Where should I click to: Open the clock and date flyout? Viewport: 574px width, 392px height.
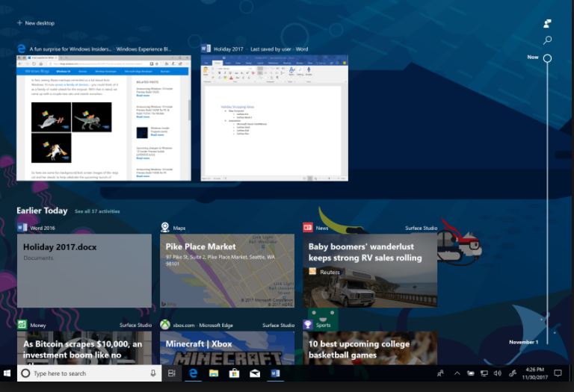[x=535, y=373]
